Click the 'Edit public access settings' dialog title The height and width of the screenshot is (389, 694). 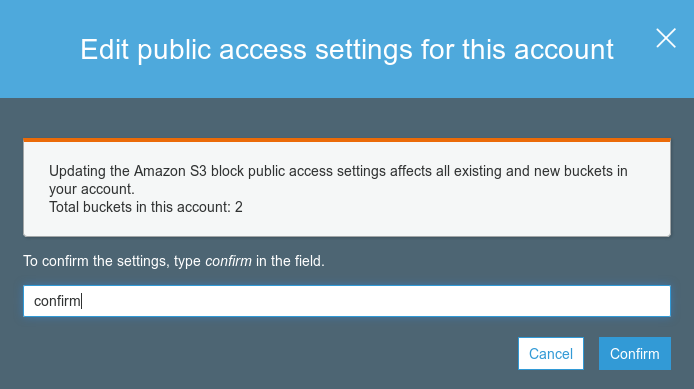347,49
